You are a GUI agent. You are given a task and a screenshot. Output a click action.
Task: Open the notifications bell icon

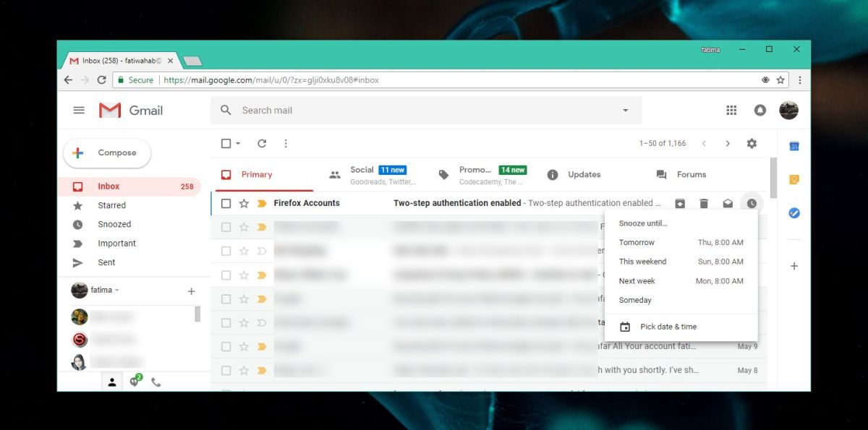pyautogui.click(x=759, y=111)
